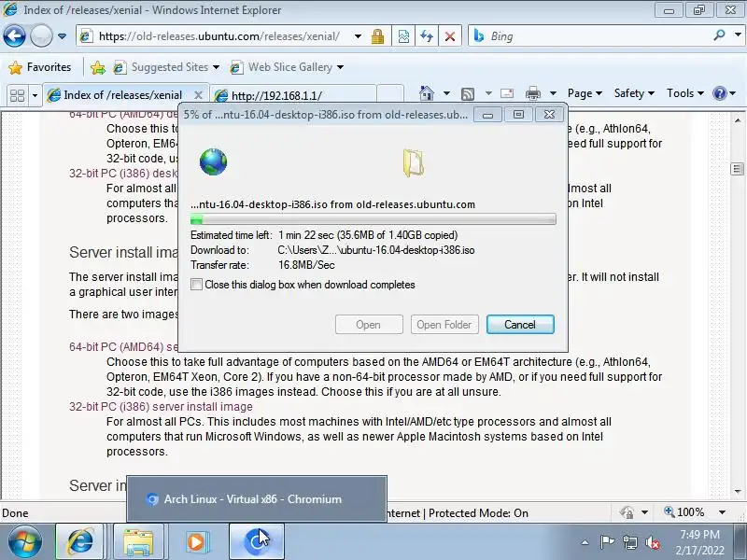Click the Chromium taskbar icon
This screenshot has width=747, height=560.
pyautogui.click(x=257, y=542)
